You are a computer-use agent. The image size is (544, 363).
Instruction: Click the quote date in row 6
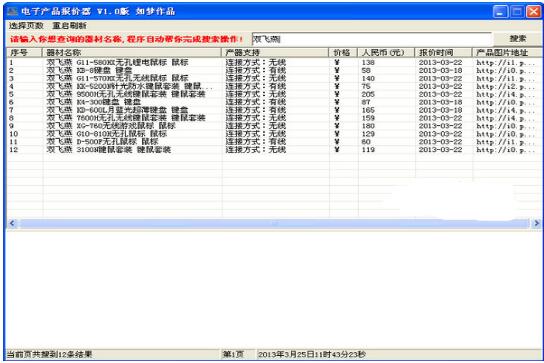(440, 102)
